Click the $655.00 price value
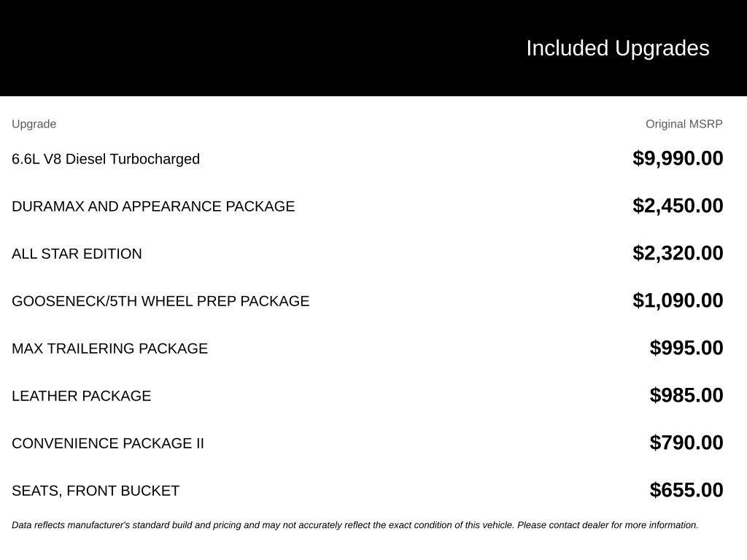The height and width of the screenshot is (560, 747). [x=686, y=490]
